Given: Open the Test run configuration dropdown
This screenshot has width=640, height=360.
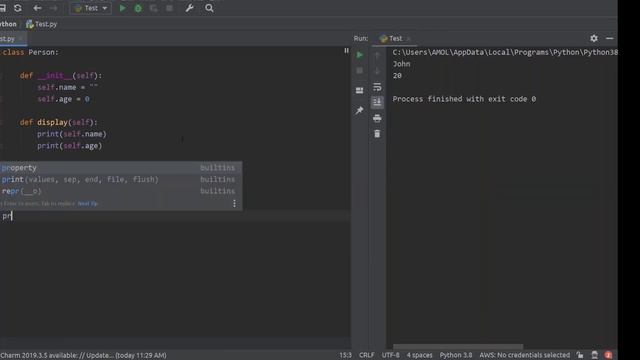Looking at the screenshot, I should click(x=91, y=8).
